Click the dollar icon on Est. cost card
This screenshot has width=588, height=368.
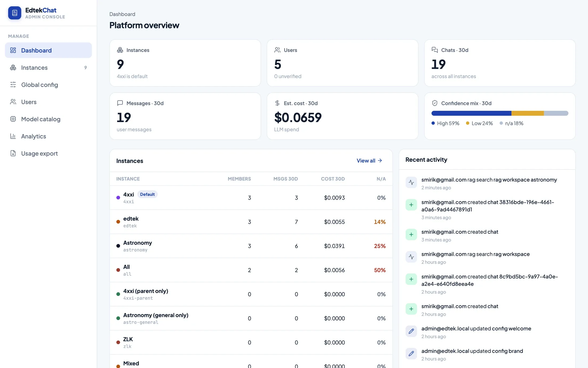(277, 103)
